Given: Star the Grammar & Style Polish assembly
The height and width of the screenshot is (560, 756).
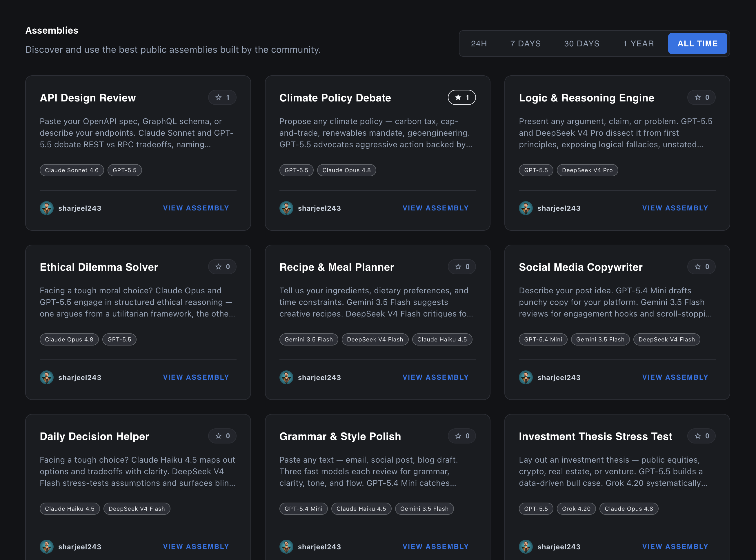Looking at the screenshot, I should pyautogui.click(x=462, y=436).
